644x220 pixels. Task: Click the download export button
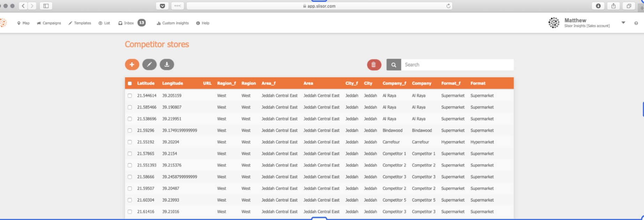click(167, 65)
